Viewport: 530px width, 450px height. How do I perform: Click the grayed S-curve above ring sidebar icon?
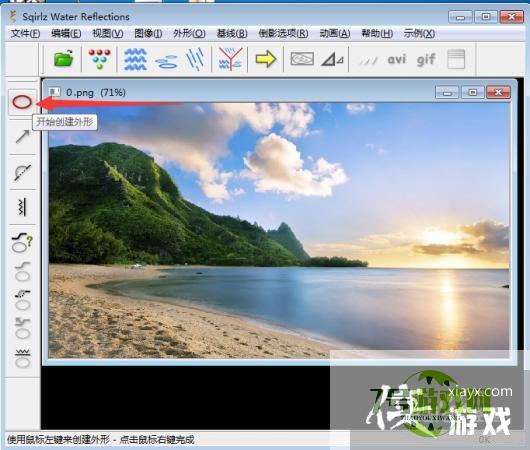(x=23, y=271)
